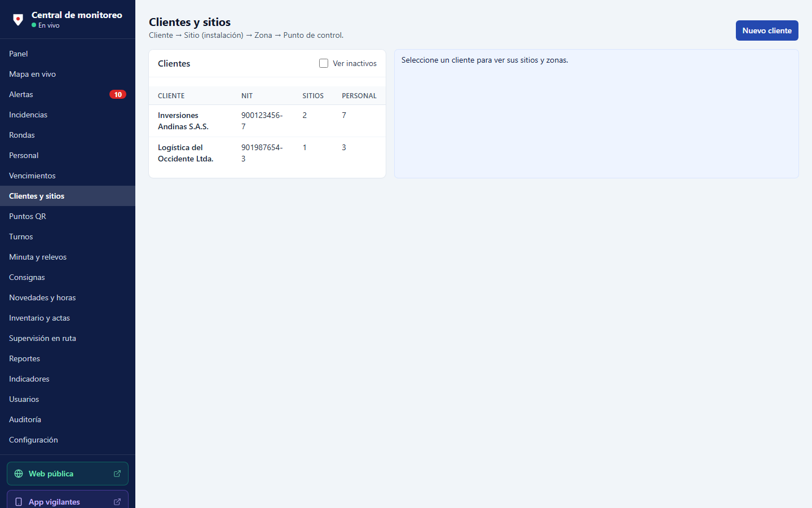
Task: Open Supervisión en ruta
Action: pos(68,338)
